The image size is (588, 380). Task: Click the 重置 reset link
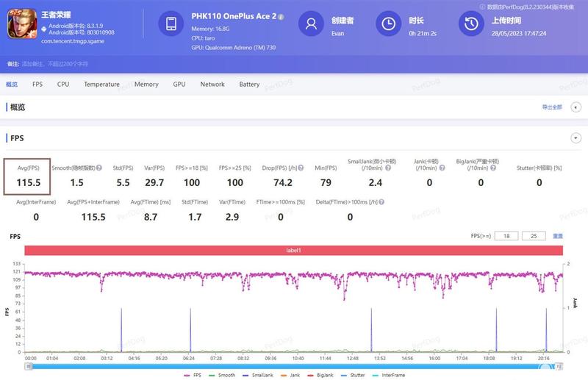[558, 236]
